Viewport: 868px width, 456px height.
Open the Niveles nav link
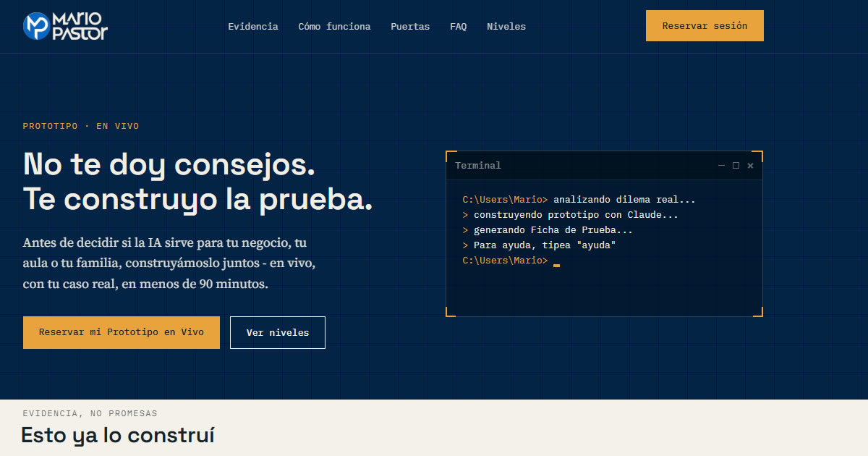506,27
